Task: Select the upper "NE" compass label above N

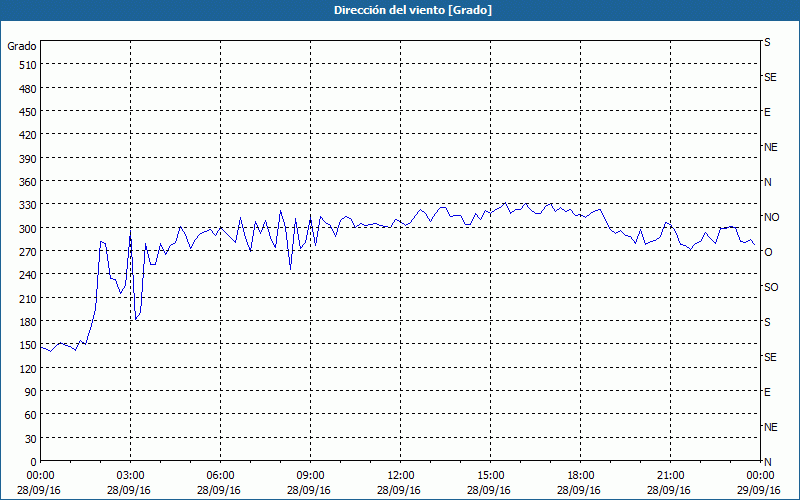Action: coord(771,147)
